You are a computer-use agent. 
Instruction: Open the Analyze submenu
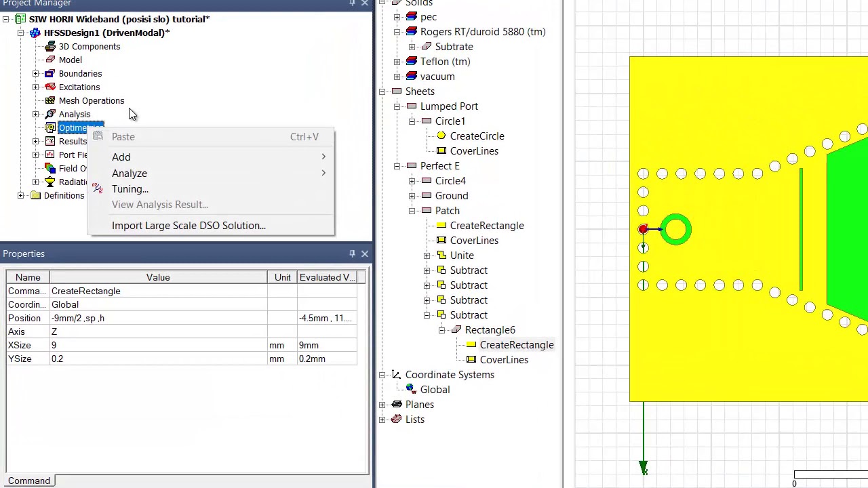tap(211, 173)
